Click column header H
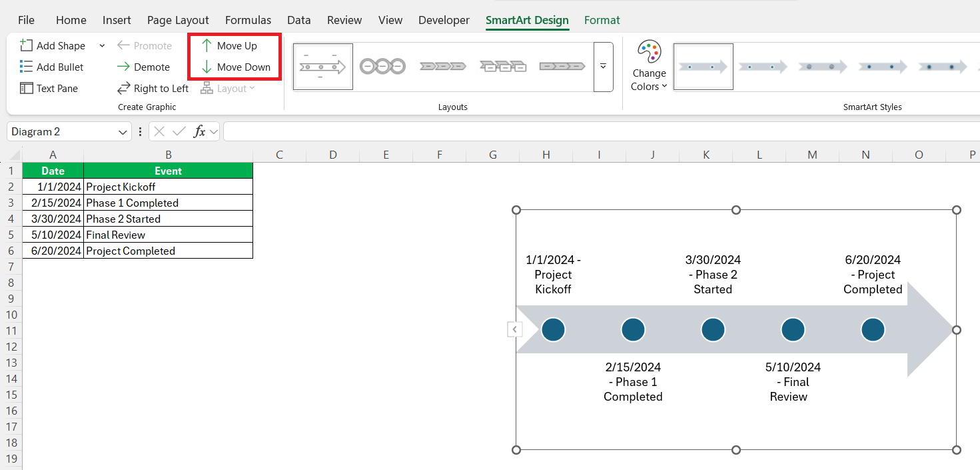This screenshot has height=470, width=980. [x=546, y=155]
